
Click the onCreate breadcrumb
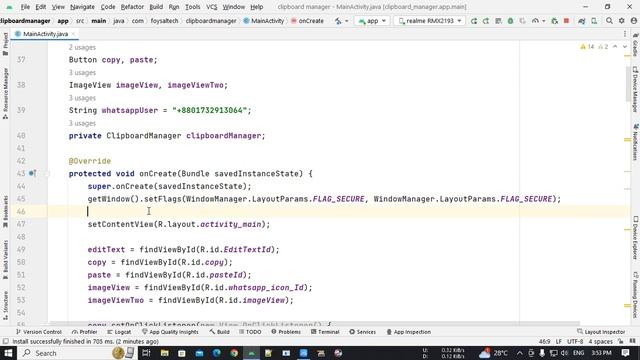tap(307, 21)
